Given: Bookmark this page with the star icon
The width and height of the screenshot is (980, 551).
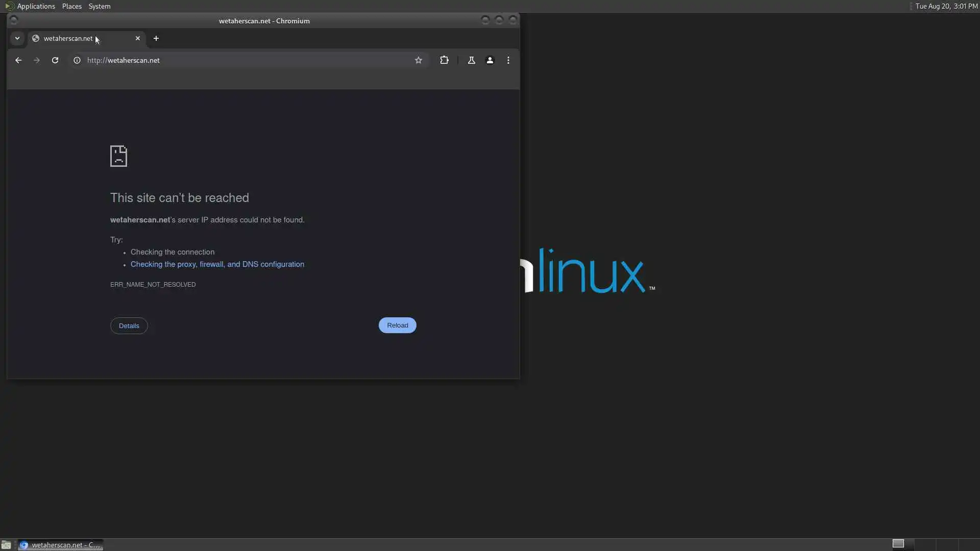Looking at the screenshot, I should coord(419,60).
